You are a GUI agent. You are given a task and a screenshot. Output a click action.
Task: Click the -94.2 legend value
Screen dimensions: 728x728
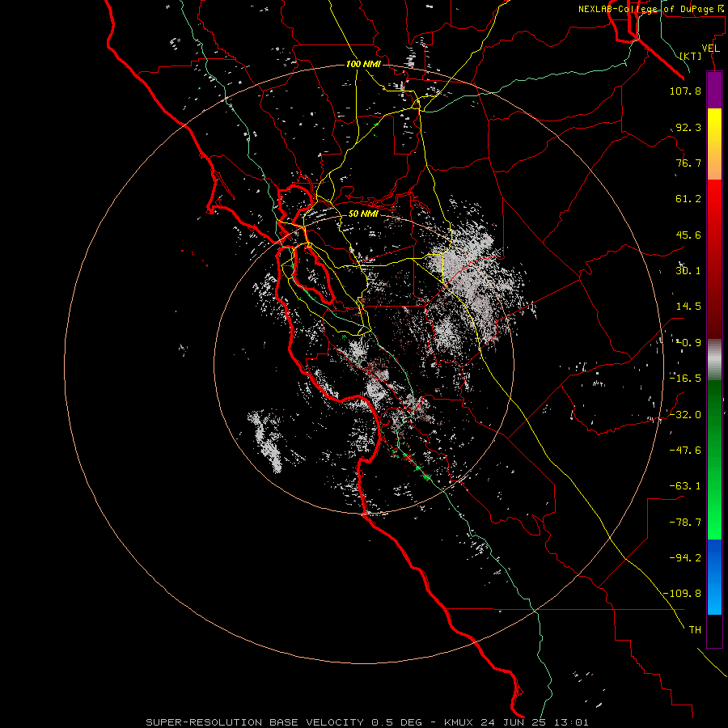tap(685, 558)
